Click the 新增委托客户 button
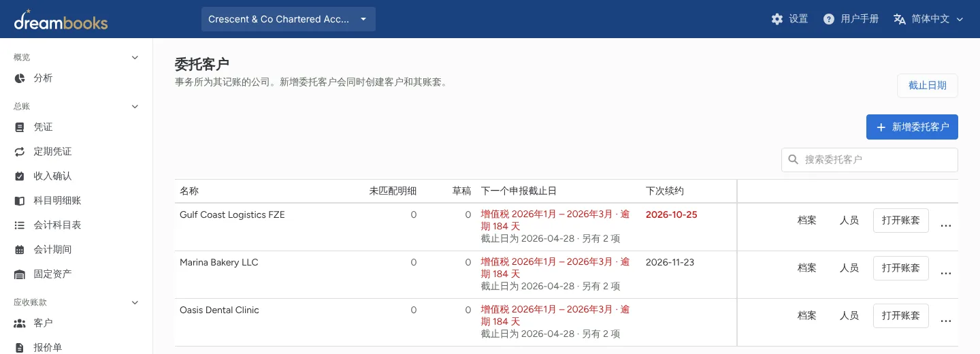980x354 pixels. click(912, 127)
